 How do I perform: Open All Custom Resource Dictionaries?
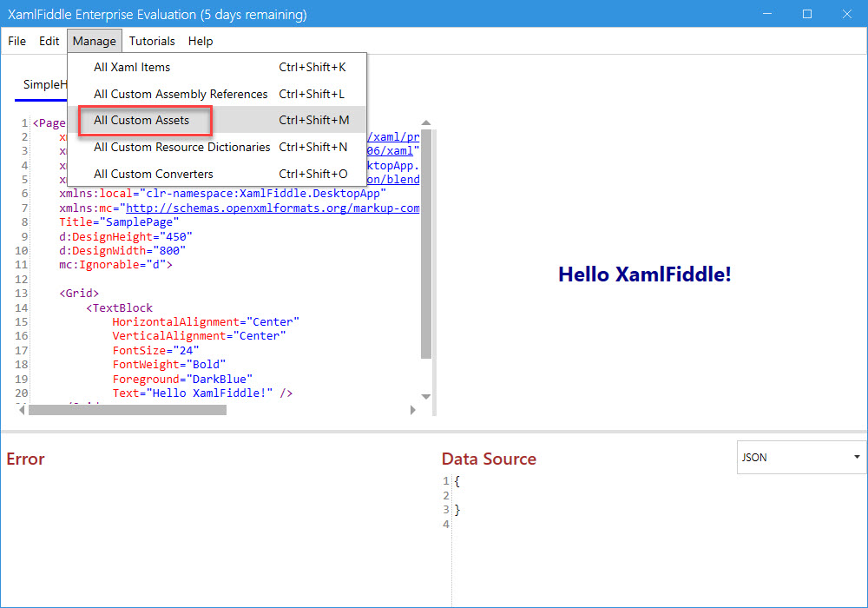click(217, 147)
